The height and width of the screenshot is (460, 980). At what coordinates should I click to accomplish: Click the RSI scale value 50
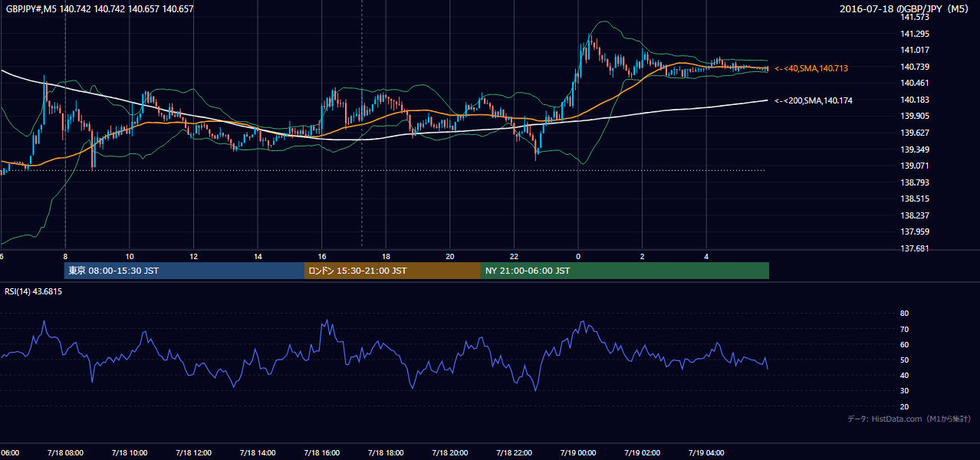(x=905, y=360)
